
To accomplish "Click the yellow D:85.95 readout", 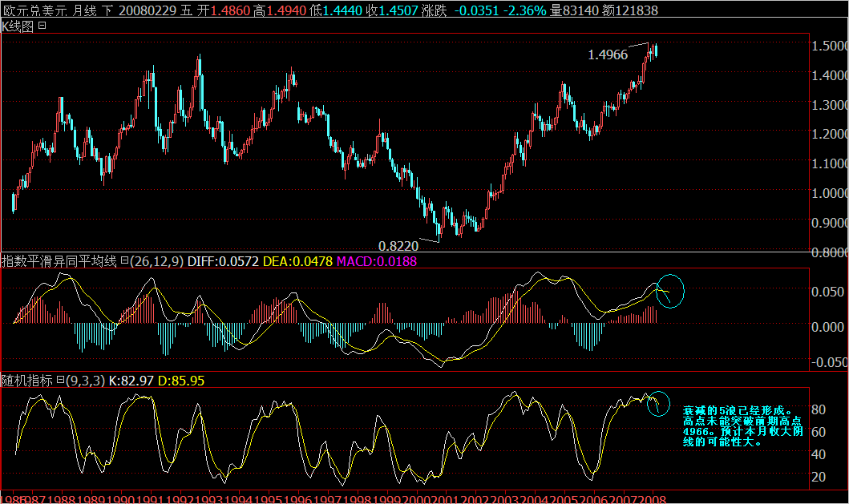I will coord(181,381).
